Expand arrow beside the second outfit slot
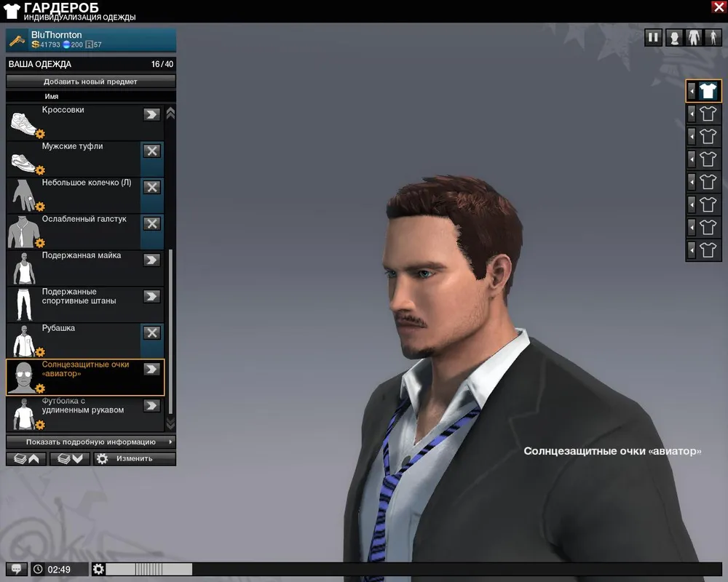Viewport: 728px width, 582px height. [692, 113]
